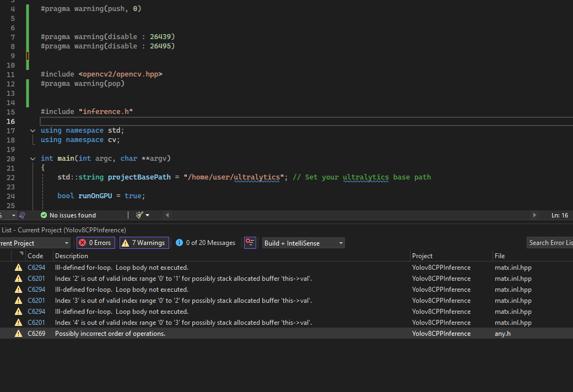
Task: Click the runOnGPU variable in line 24
Action: coord(95,196)
